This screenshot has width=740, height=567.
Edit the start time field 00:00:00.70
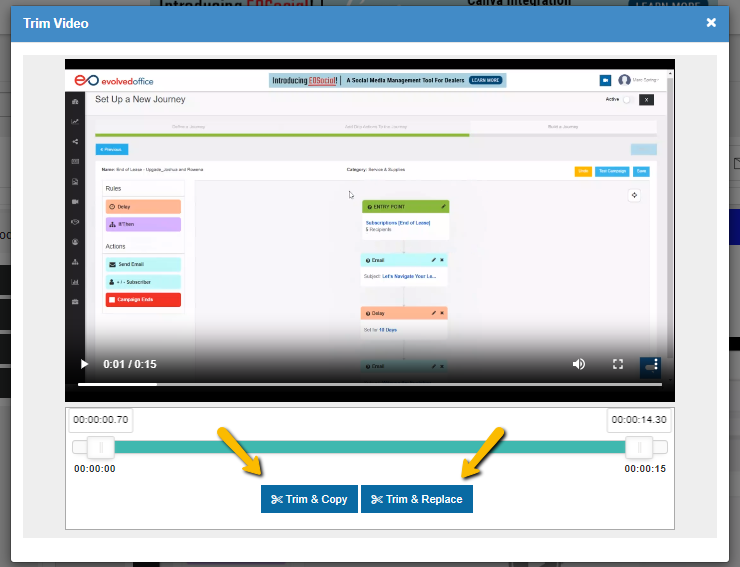coord(101,420)
